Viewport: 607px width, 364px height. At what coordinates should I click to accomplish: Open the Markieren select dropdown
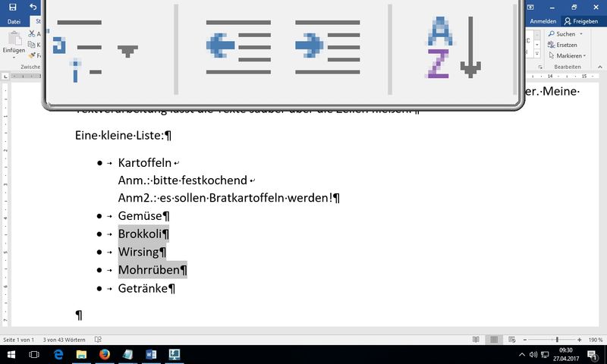tap(567, 55)
